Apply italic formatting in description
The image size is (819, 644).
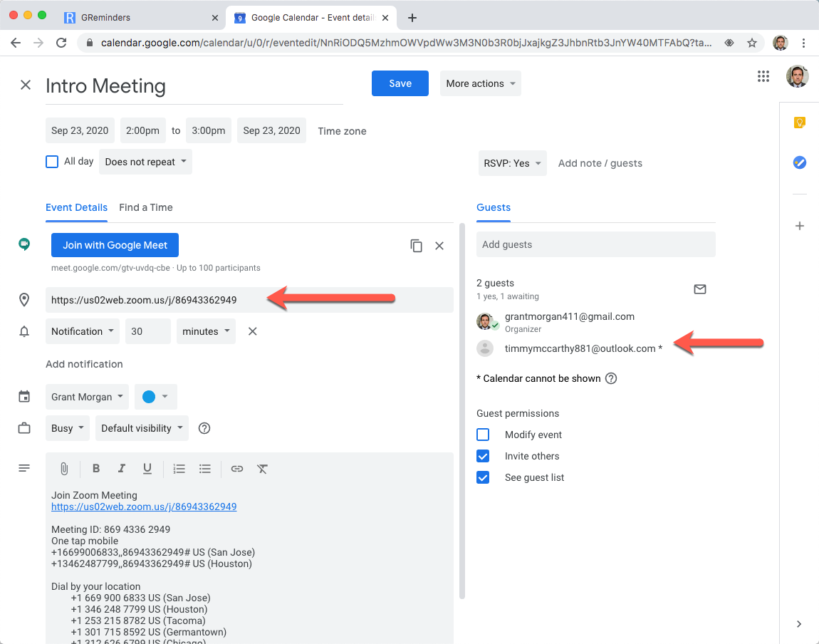(121, 469)
